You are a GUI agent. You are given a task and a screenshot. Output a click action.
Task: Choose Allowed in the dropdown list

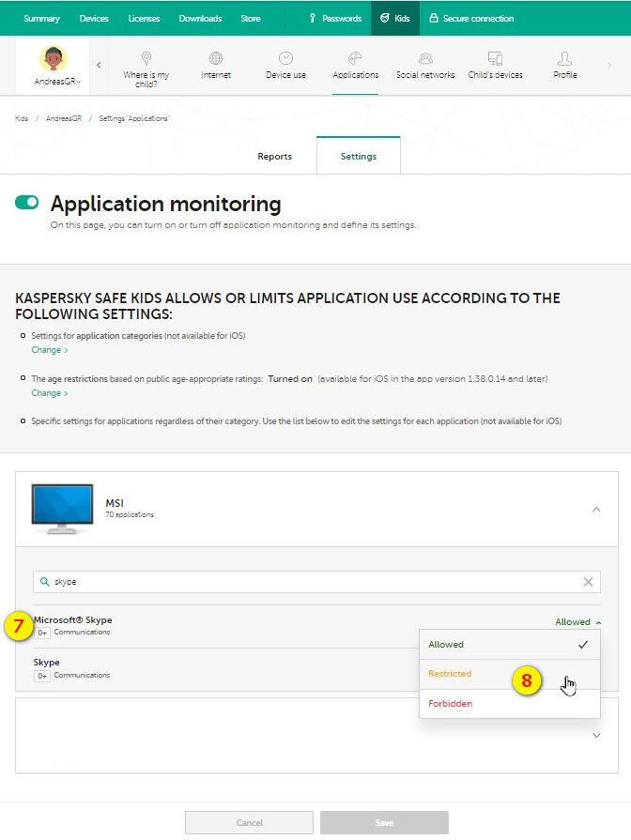(509, 645)
